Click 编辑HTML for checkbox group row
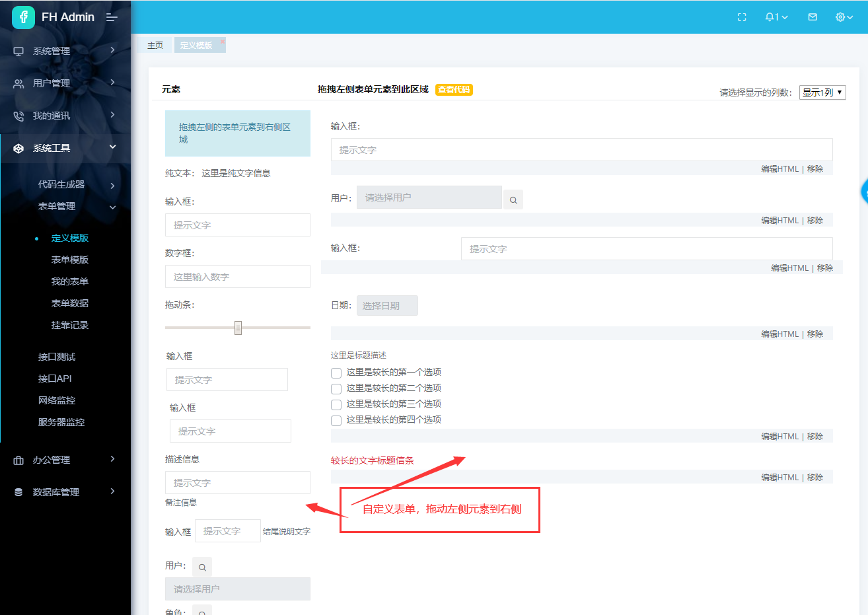Image resolution: width=868 pixels, height=615 pixels. (x=779, y=437)
